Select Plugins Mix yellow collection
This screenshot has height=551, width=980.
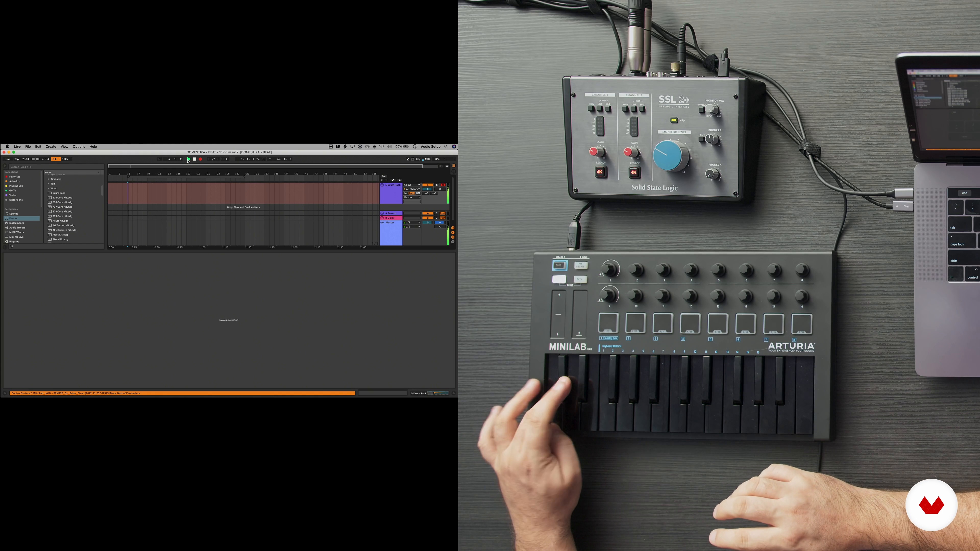pos(16,186)
